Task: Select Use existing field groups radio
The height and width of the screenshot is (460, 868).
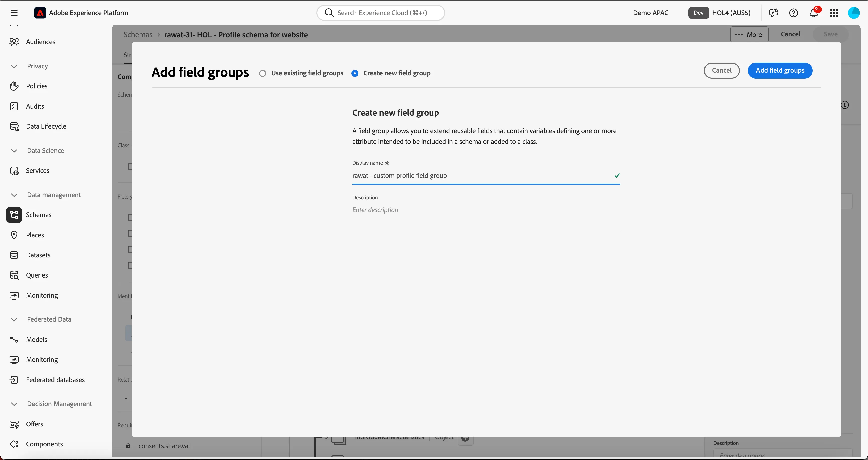Action: [x=262, y=73]
